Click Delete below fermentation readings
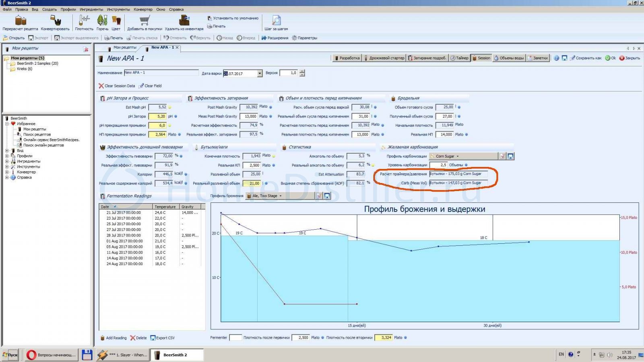 (x=138, y=338)
